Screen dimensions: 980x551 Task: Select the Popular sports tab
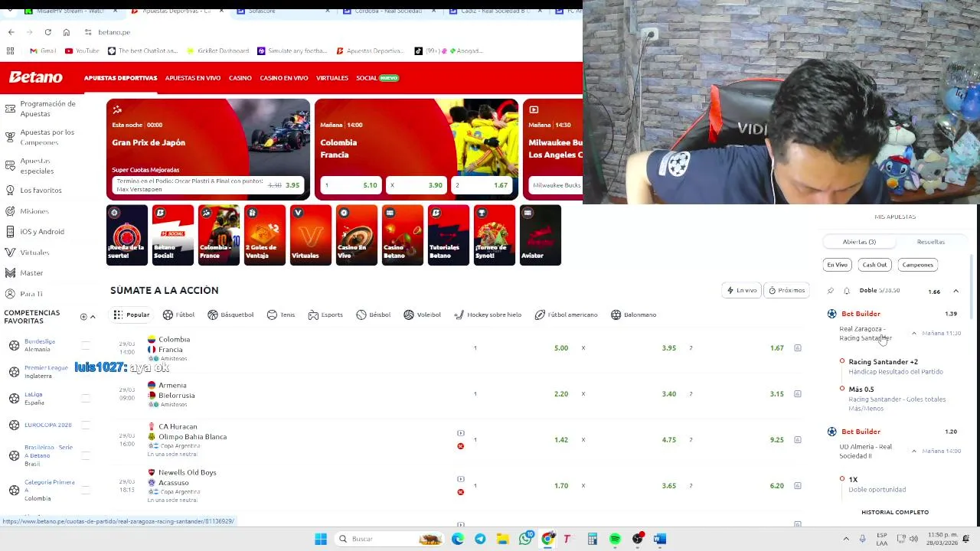coord(131,315)
